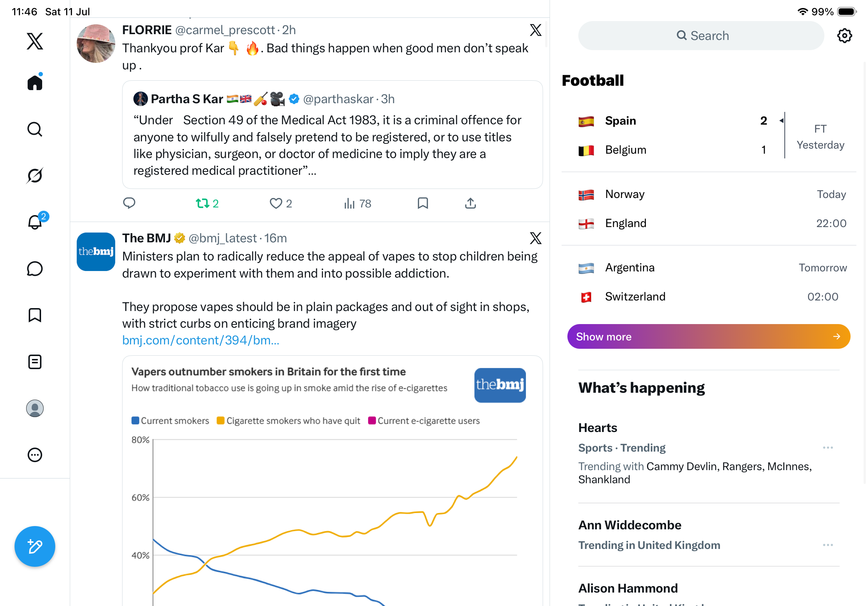Open more options circle in sidebar
This screenshot has height=606, width=868.
[x=35, y=455]
